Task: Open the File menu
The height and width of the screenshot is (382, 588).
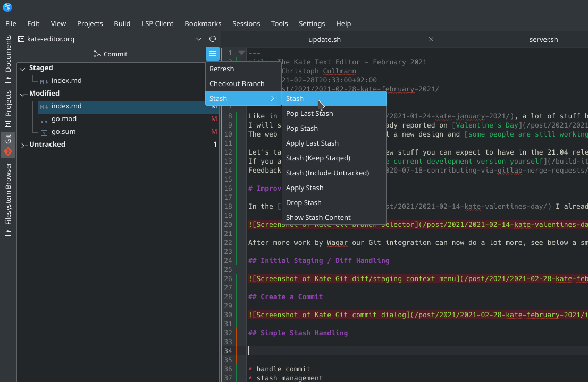Action: pos(11,23)
